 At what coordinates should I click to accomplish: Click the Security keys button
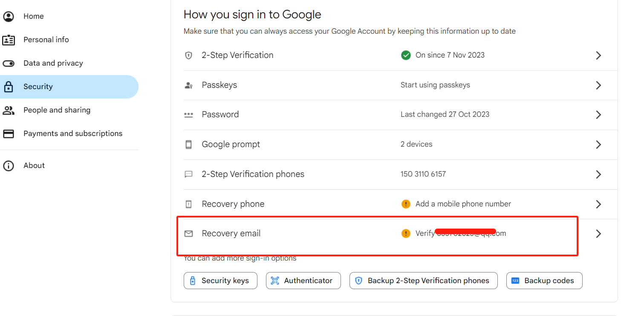[220, 281]
